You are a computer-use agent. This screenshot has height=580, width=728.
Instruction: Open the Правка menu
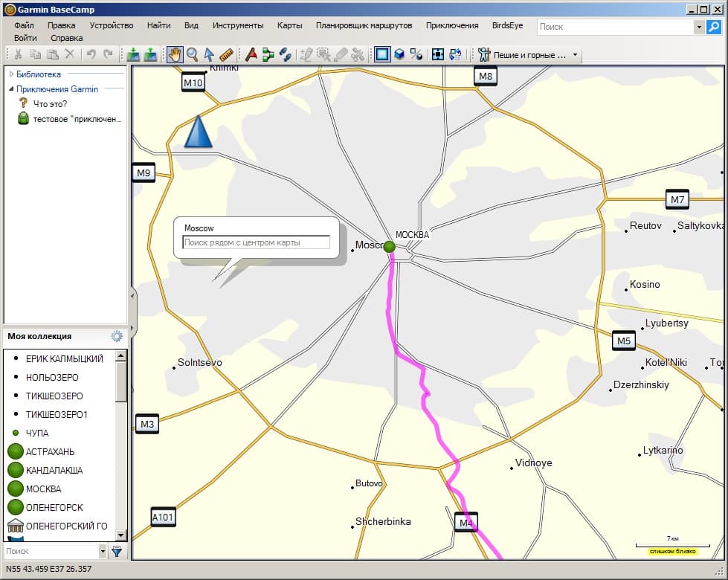click(x=61, y=25)
